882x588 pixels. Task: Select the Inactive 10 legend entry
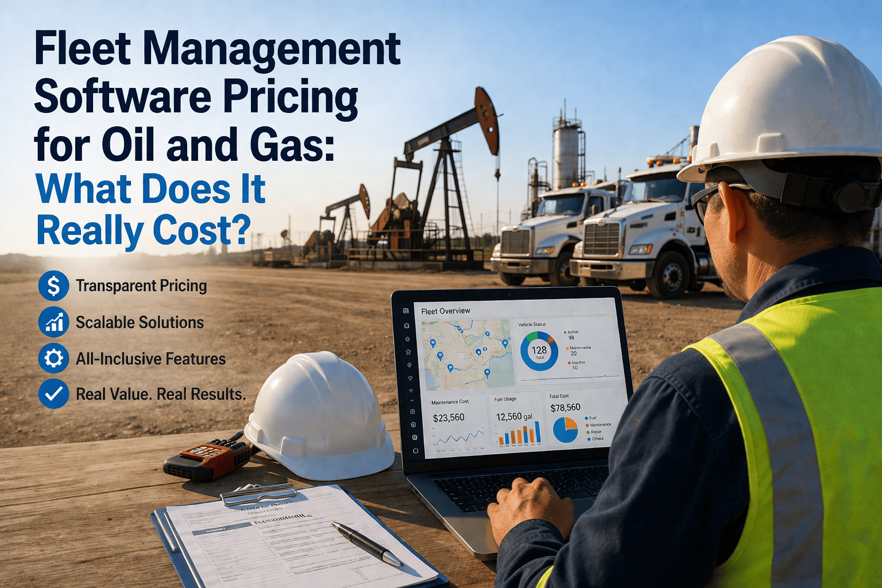point(576,365)
